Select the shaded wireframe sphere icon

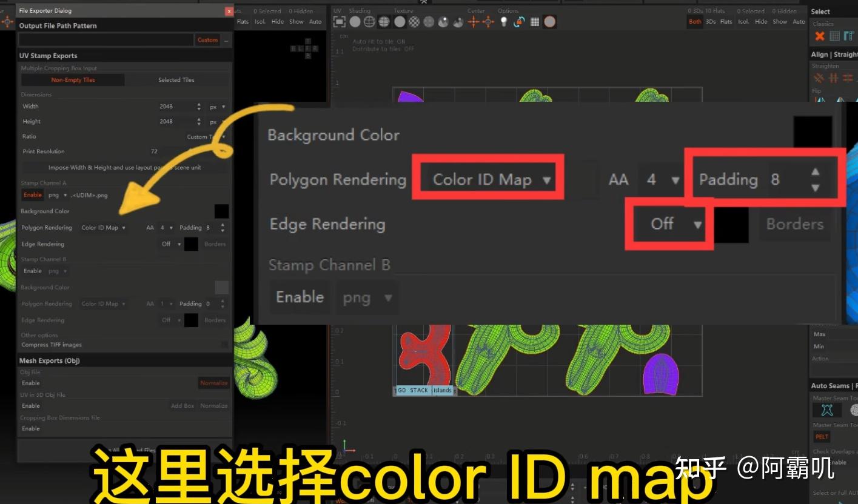(384, 22)
